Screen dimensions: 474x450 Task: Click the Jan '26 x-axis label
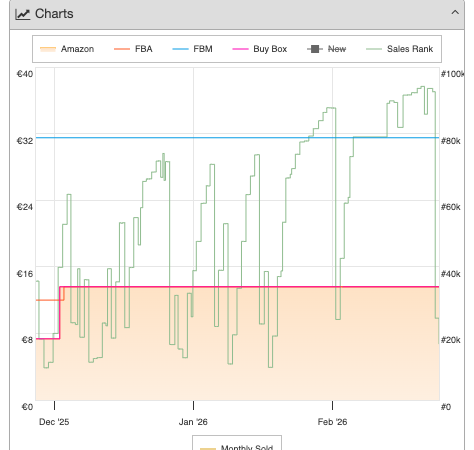point(193,422)
